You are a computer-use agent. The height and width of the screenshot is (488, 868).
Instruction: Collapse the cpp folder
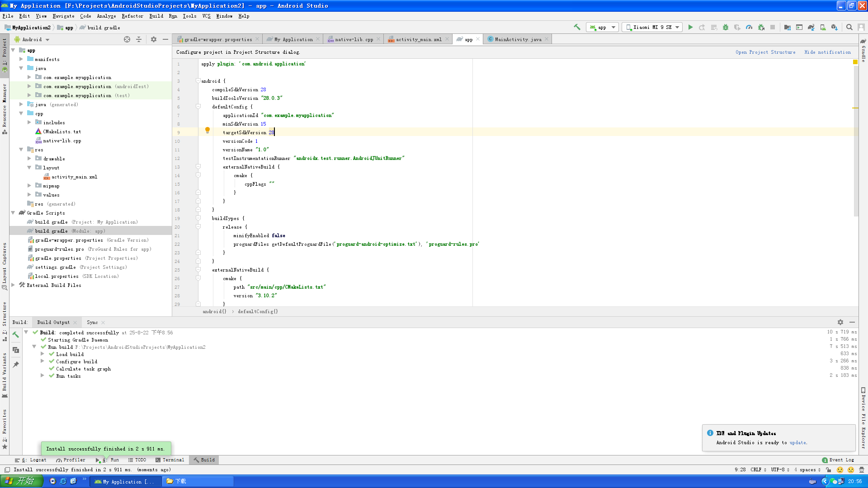click(21, 113)
